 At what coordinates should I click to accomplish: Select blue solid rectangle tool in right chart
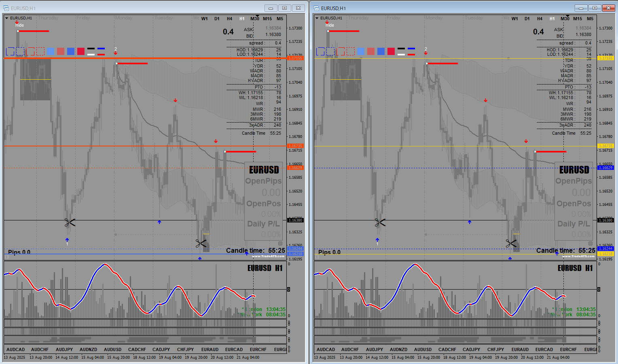tap(320, 51)
